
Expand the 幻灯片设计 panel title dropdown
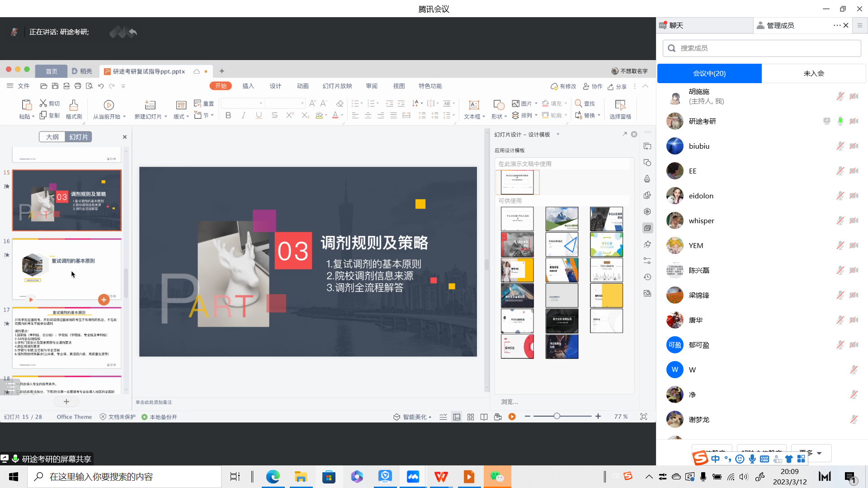pyautogui.click(x=558, y=134)
